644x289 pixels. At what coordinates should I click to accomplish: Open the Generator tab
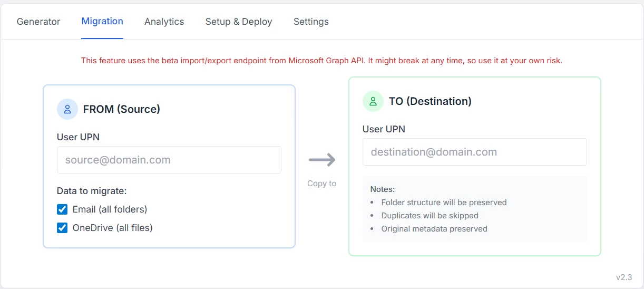[x=38, y=22]
